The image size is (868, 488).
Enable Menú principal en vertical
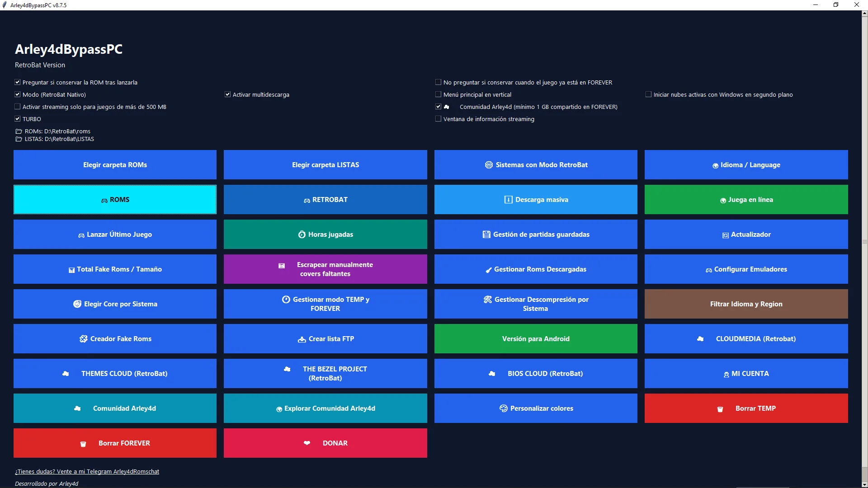pyautogui.click(x=438, y=94)
